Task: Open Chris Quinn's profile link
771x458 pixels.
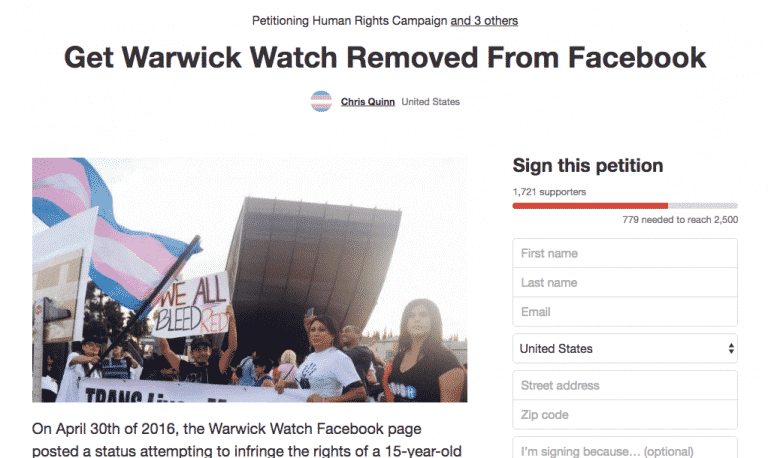Action: [368, 102]
